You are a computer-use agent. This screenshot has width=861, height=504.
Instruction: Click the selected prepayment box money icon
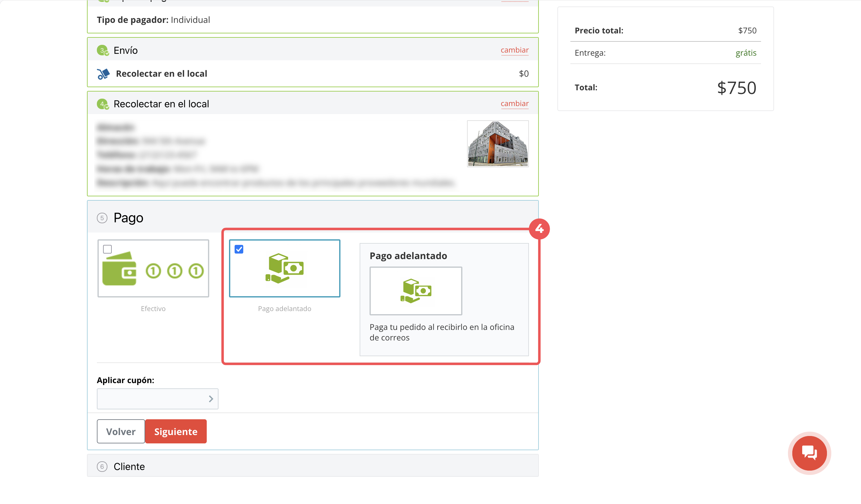coord(284,268)
